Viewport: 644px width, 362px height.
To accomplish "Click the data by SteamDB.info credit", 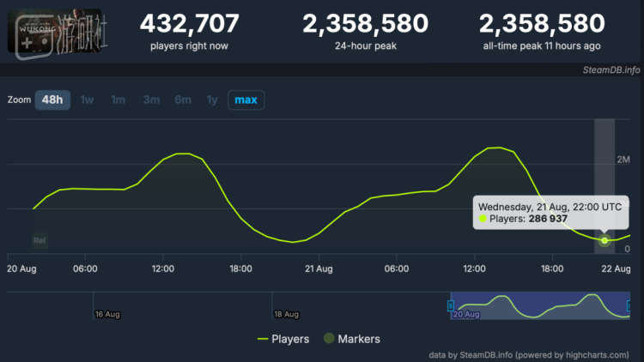I will [x=529, y=355].
